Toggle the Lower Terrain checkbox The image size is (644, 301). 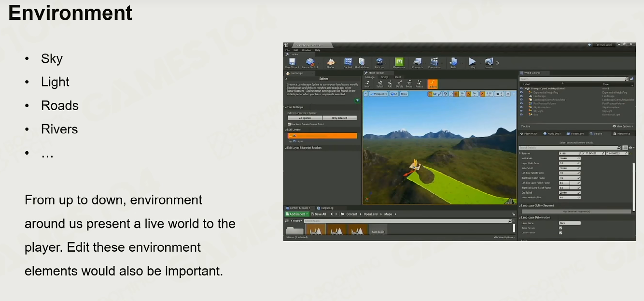point(560,233)
